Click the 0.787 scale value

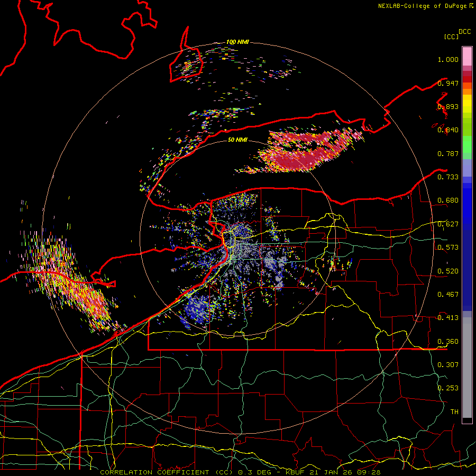[x=448, y=153]
